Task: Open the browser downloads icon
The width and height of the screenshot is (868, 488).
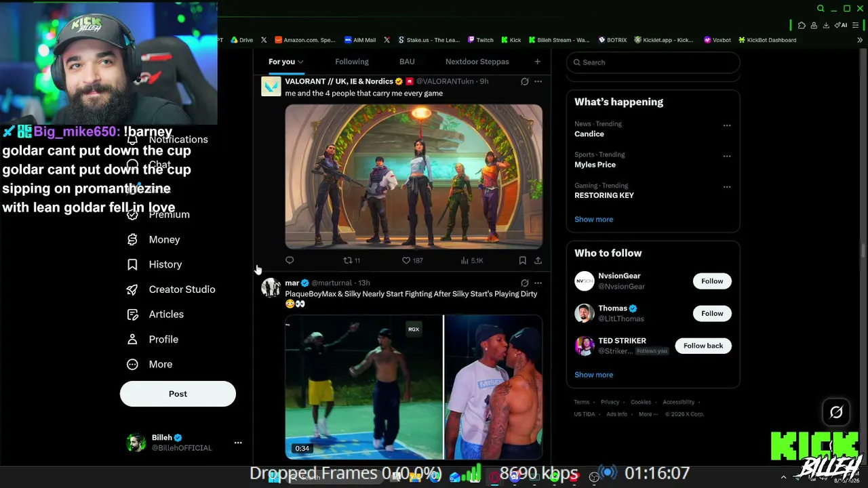Action: (826, 25)
